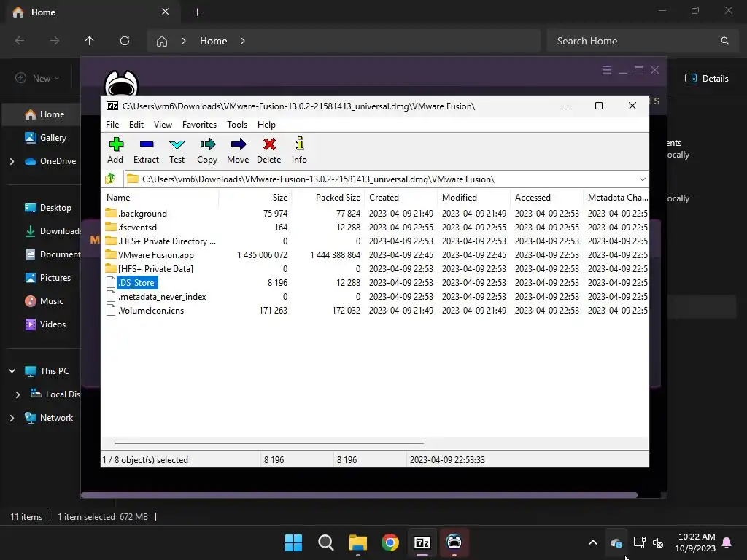The width and height of the screenshot is (747, 560).
Task: Click chevron after Home in Explorer breadcrumb
Action: (243, 41)
